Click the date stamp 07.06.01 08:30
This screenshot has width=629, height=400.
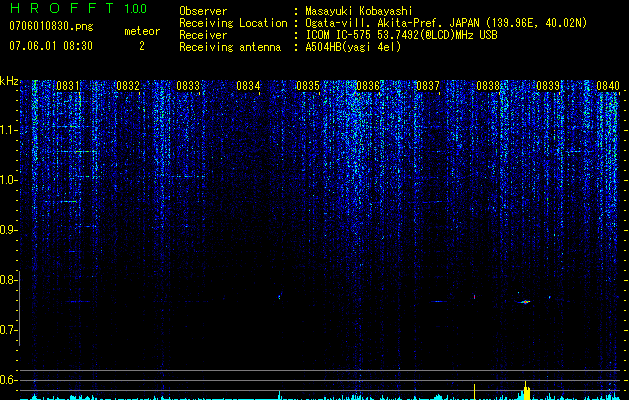click(51, 46)
